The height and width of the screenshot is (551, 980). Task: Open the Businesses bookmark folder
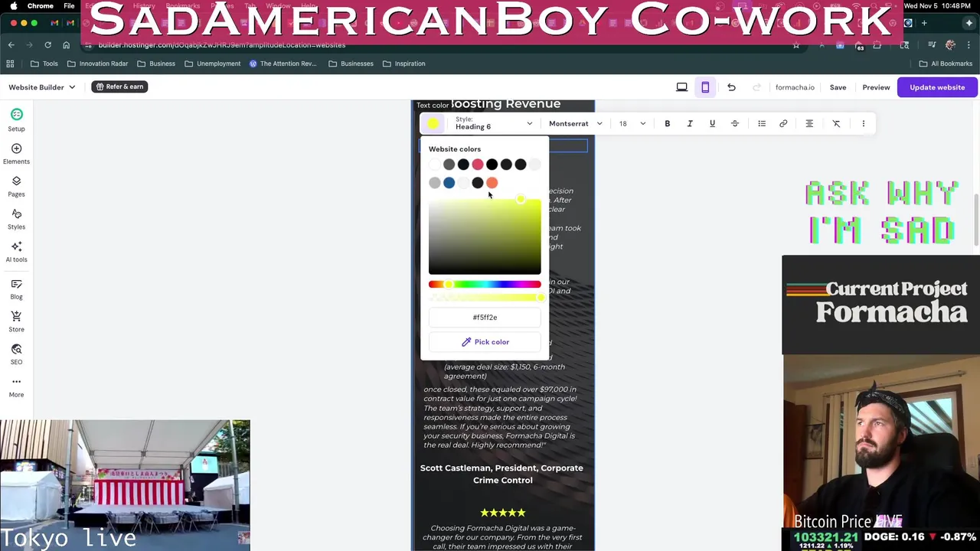tap(351, 64)
